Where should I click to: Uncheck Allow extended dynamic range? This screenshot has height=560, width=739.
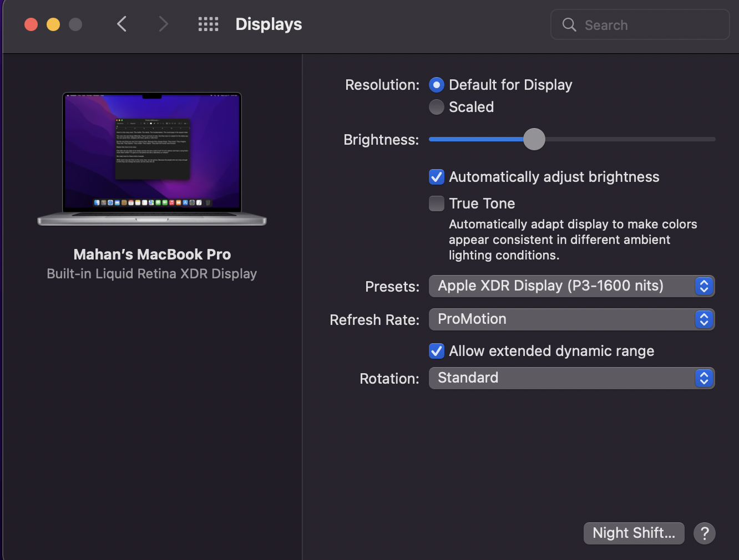click(x=437, y=351)
